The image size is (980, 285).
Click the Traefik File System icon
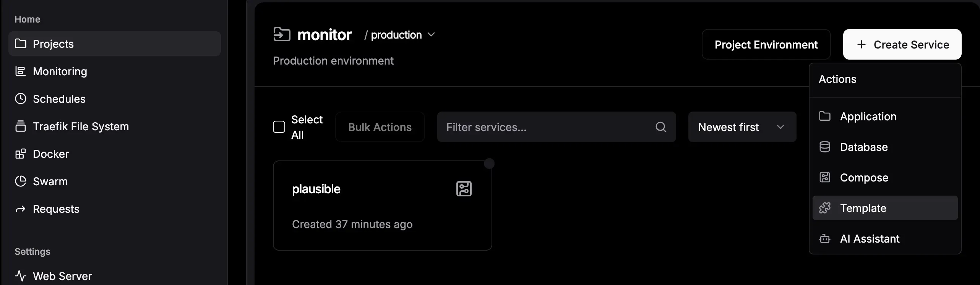[20, 126]
